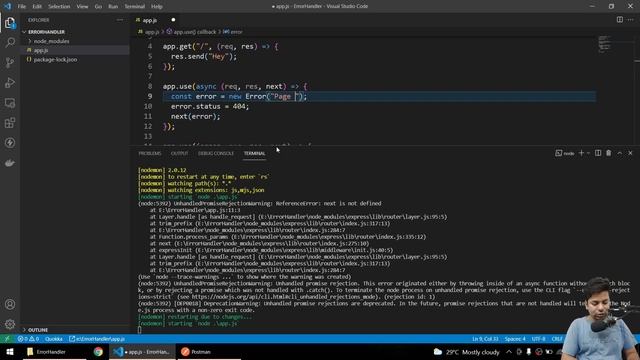Click Quokka in status bar

[x=54, y=339]
